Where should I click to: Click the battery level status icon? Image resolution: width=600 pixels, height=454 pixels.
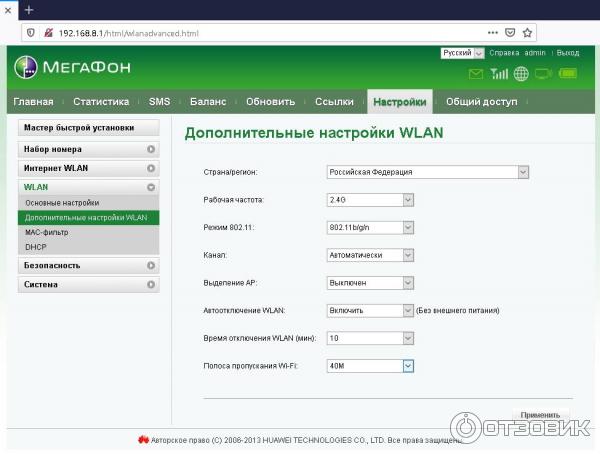point(568,74)
